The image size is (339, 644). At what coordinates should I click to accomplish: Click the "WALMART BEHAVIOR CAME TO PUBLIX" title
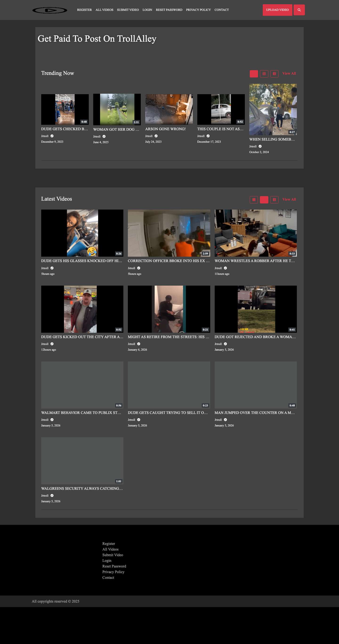[81, 413]
